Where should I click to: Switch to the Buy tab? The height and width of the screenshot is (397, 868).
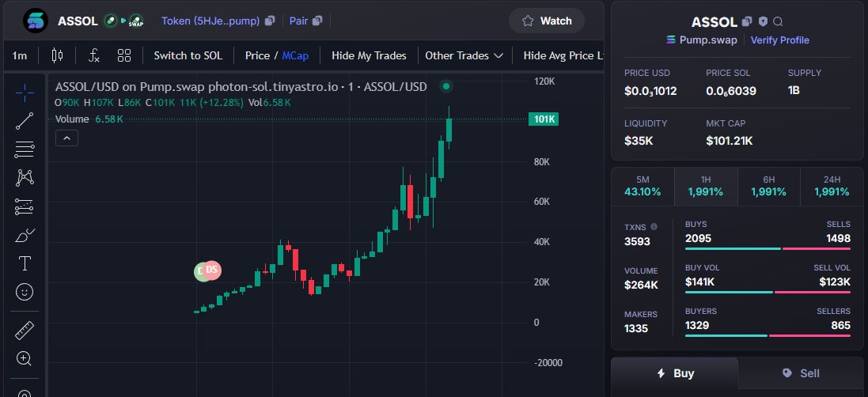tap(675, 373)
